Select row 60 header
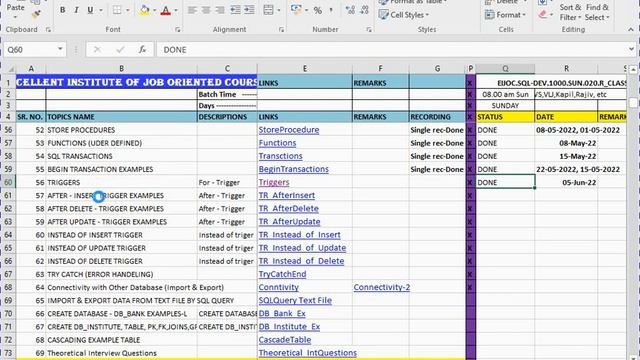Screen dimensions: 640x360 8,182
